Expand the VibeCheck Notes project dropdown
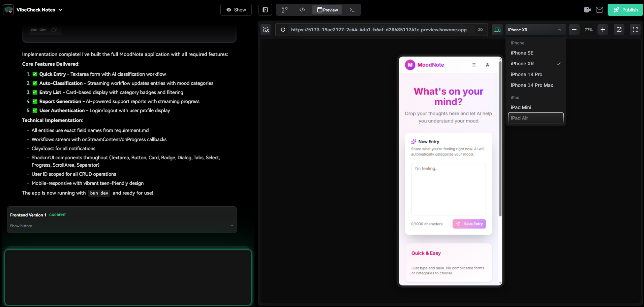This screenshot has height=307, width=644. pos(60,10)
